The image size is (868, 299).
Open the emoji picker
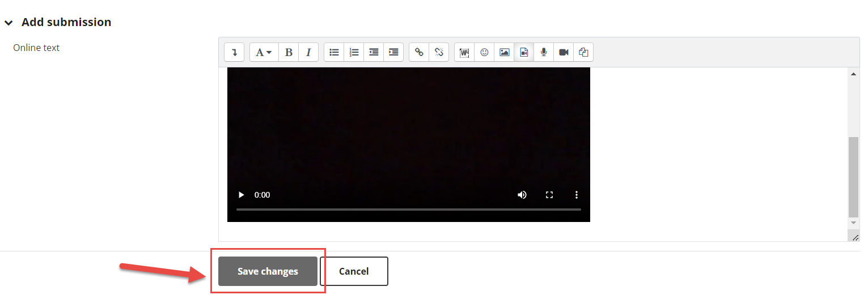(484, 52)
